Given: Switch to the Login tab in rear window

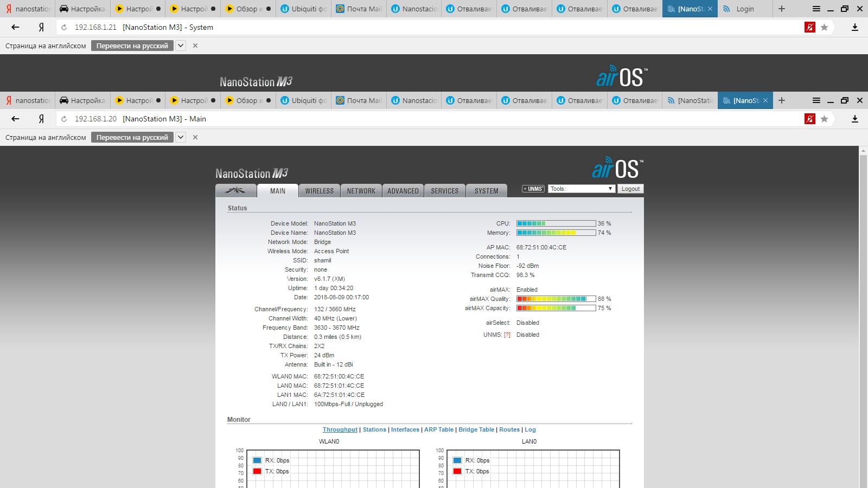Looking at the screenshot, I should pyautogui.click(x=744, y=9).
